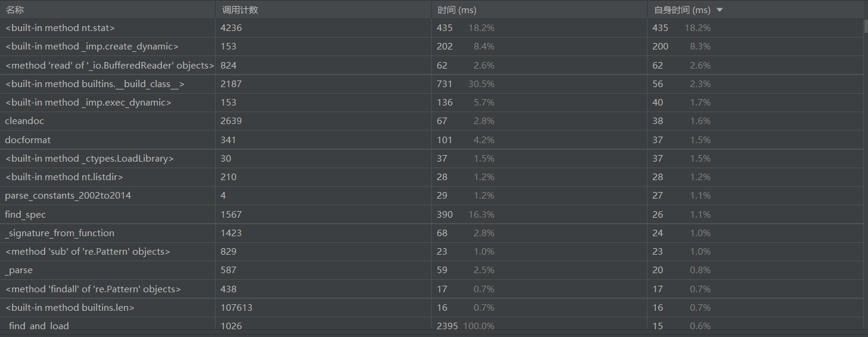The width and height of the screenshot is (868, 337).
Task: Select the builtins.__build_class__ row
Action: coord(95,84)
